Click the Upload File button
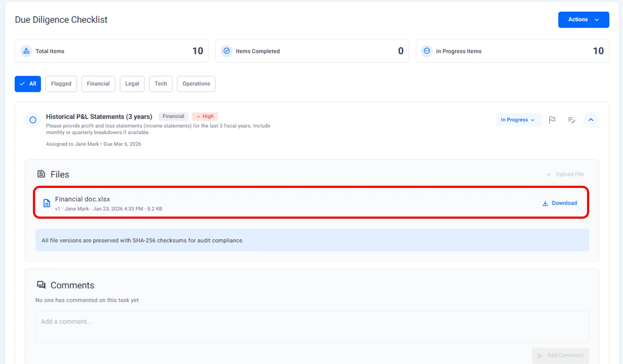623x364 pixels. [x=565, y=174]
